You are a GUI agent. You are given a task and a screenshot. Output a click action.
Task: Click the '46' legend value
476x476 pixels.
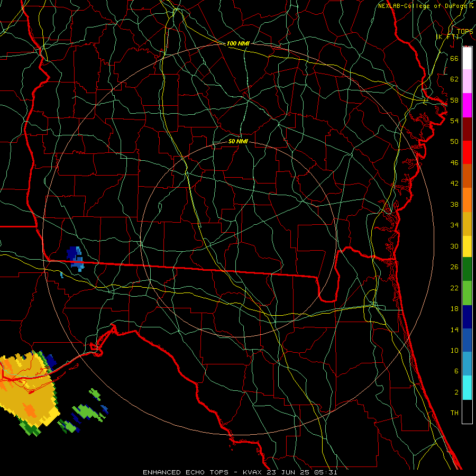point(454,162)
